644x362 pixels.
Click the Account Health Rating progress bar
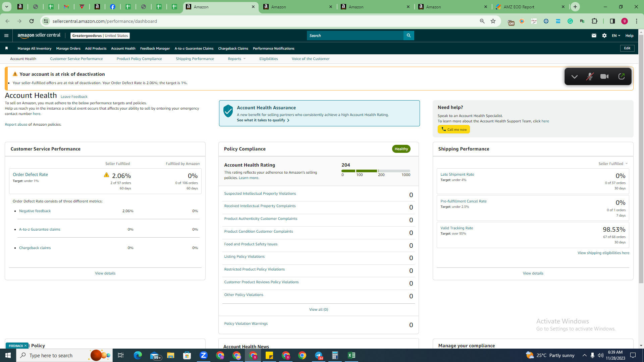376,171
